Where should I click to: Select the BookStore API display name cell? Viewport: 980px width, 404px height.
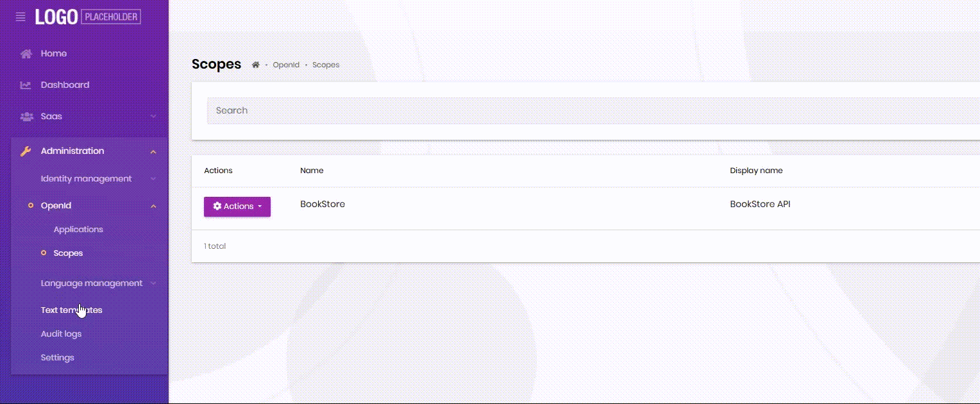pyautogui.click(x=760, y=205)
